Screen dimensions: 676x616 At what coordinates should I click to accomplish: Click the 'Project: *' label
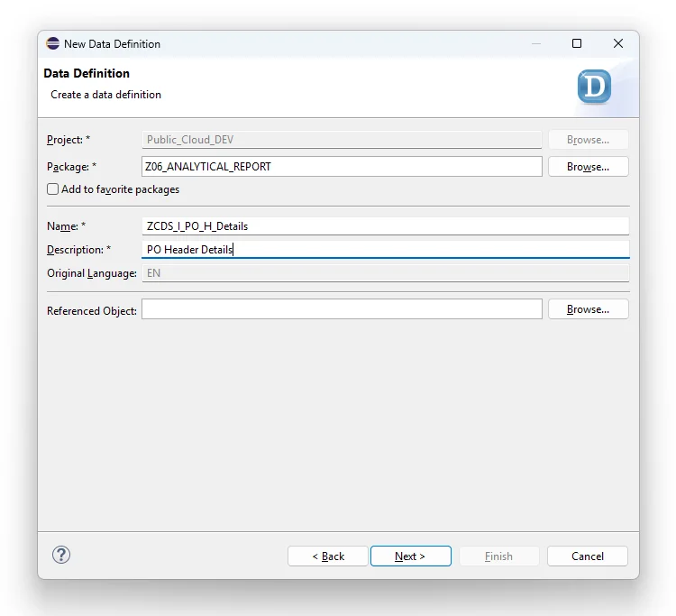(69, 140)
